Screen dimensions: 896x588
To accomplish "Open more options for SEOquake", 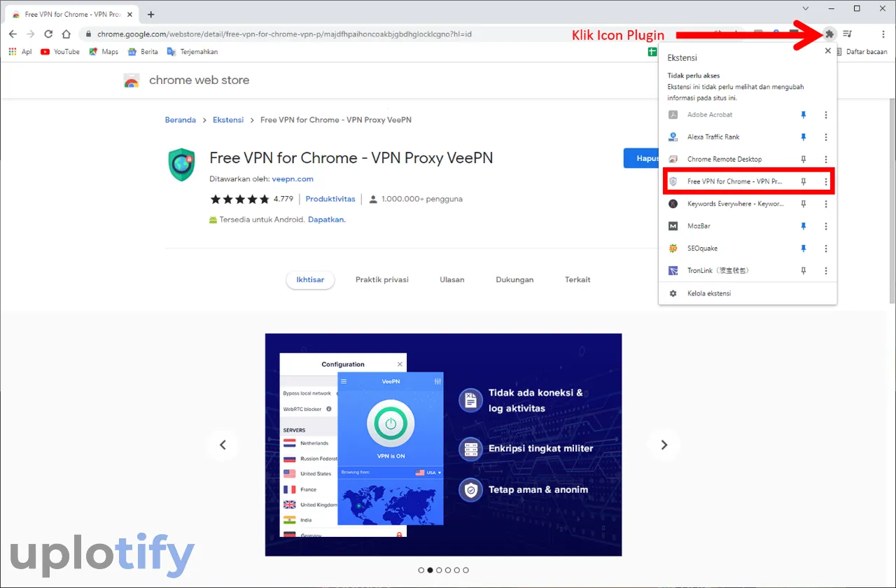I will pos(826,248).
